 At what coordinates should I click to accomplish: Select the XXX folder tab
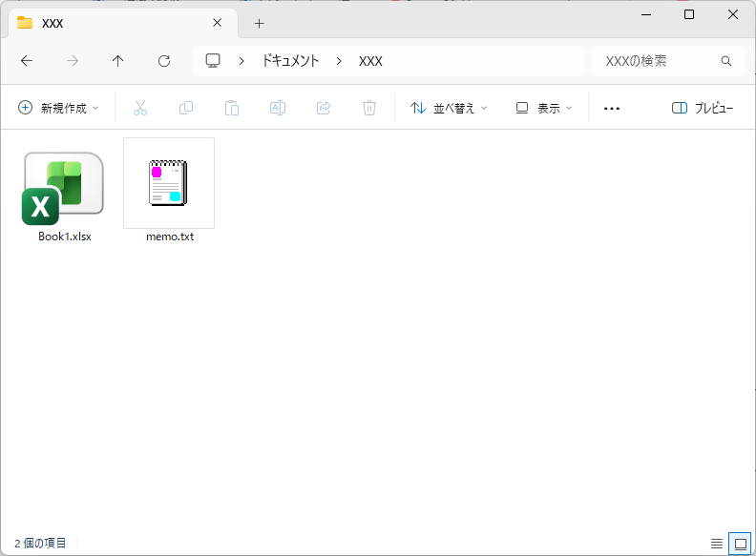click(119, 23)
